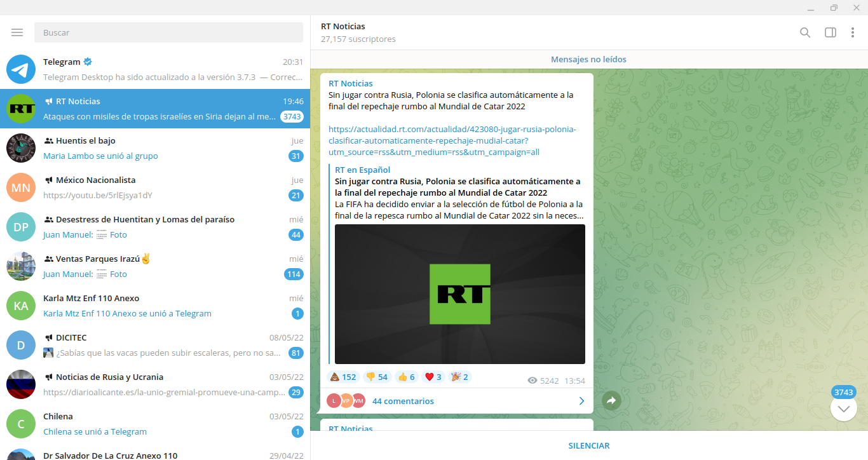Click the group icon beside Huentis el bajo

[x=48, y=140]
